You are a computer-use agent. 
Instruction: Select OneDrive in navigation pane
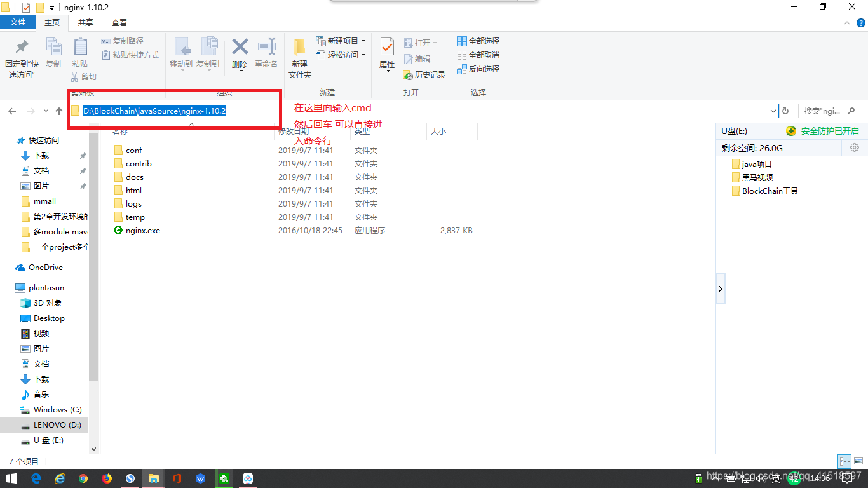(46, 268)
